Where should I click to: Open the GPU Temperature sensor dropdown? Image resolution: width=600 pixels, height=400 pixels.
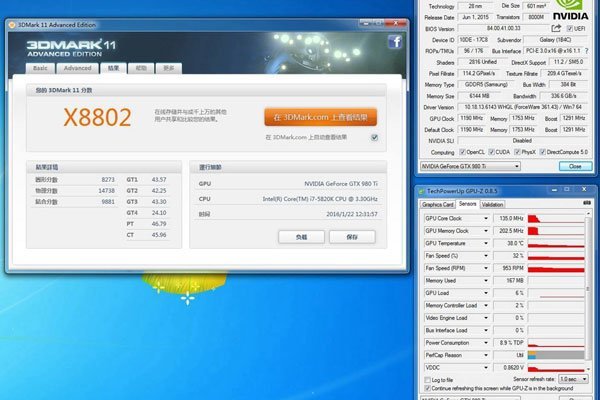(x=486, y=243)
